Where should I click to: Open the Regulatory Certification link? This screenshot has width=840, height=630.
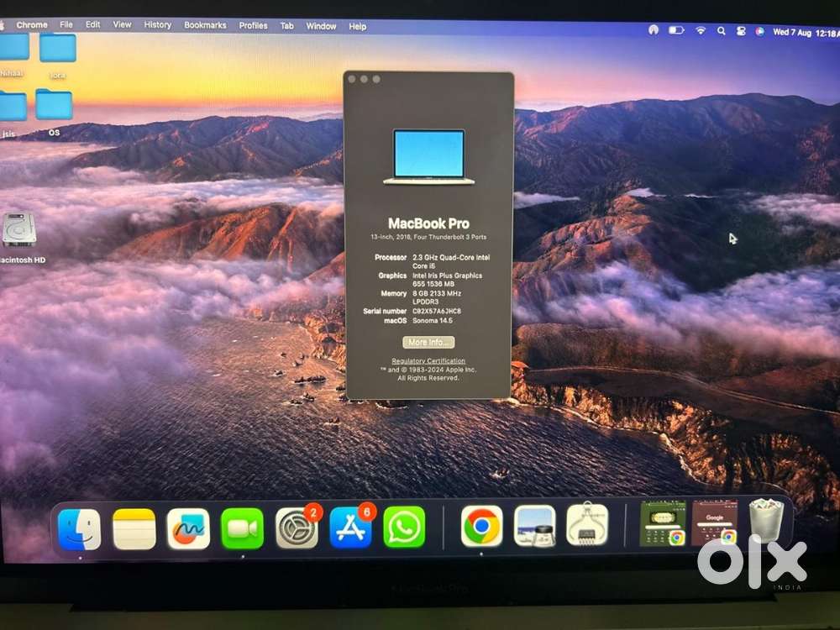(x=428, y=361)
